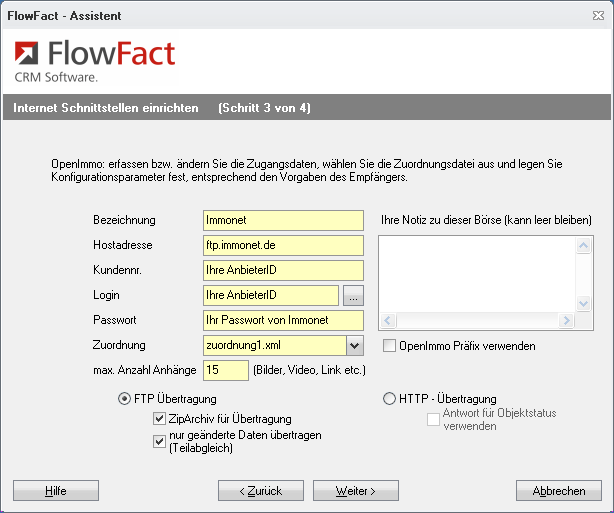
Task: Click the max. Anzahl Anhänge field
Action: click(x=226, y=370)
